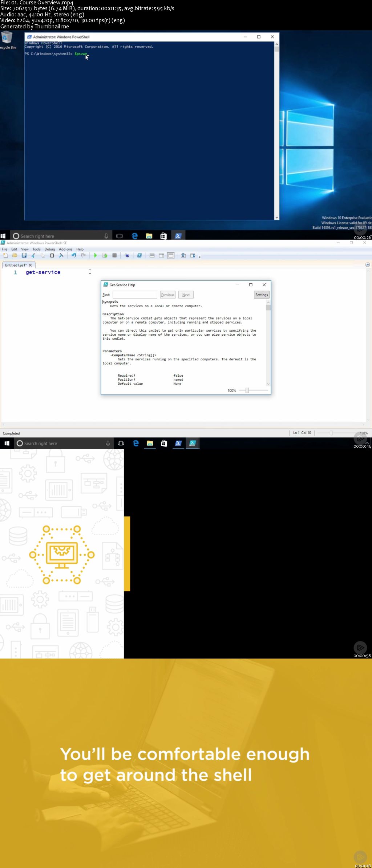Viewport: 372px width, 868px height.
Task: Open Task View in taskbar below PowerShell console
Action: tap(119, 236)
